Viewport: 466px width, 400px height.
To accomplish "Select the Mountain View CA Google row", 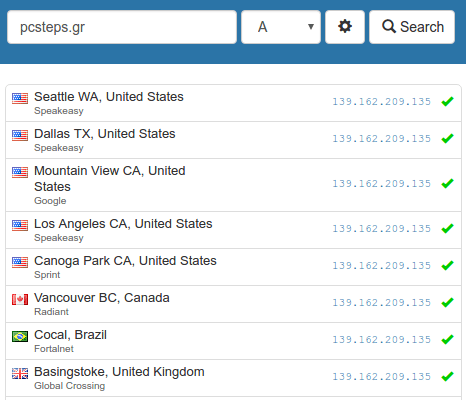I will click(233, 185).
